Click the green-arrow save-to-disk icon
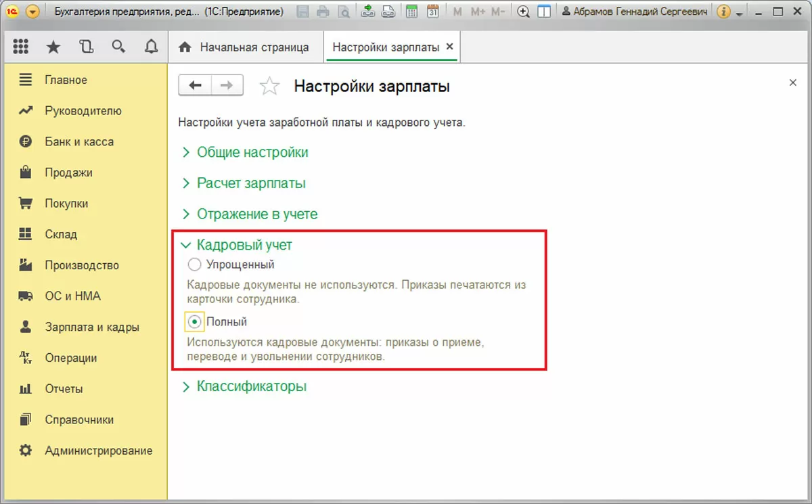The image size is (812, 504). pos(367,12)
